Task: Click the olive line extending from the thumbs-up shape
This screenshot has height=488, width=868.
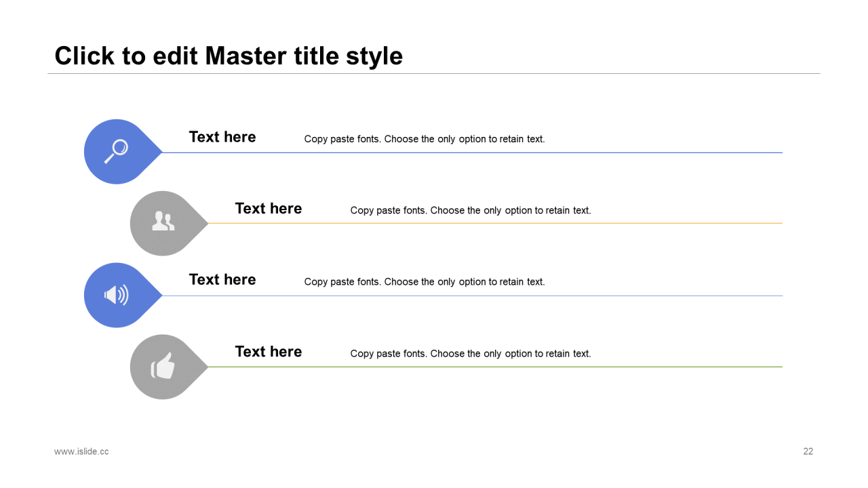Action: 495,367
